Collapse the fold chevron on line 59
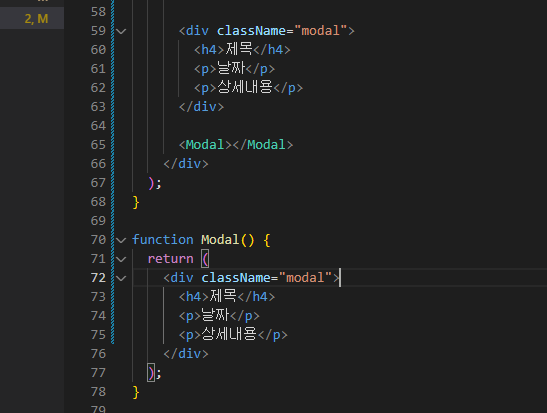 tap(121, 31)
